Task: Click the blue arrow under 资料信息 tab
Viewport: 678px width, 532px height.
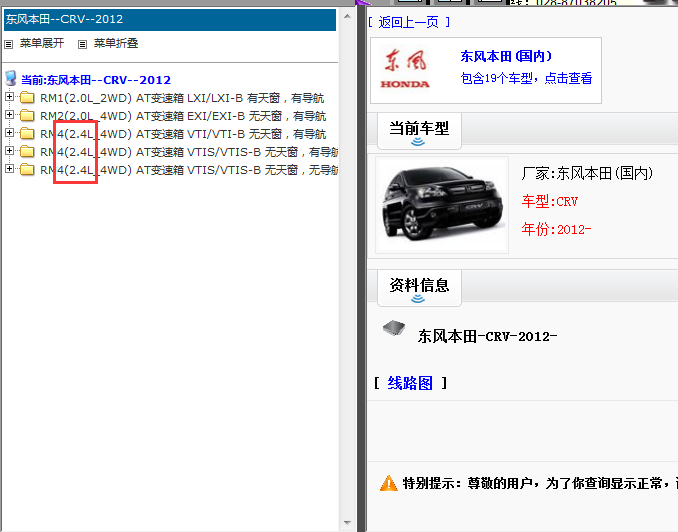Action: (418, 298)
